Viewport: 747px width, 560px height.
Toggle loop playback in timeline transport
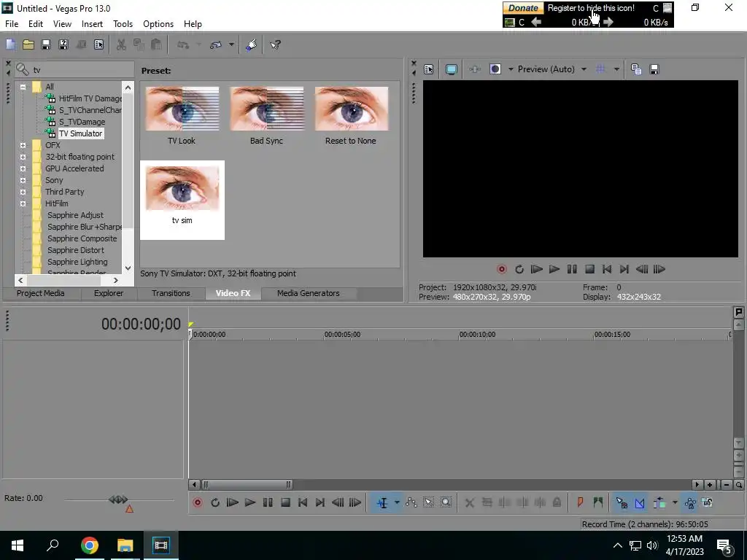pos(215,502)
